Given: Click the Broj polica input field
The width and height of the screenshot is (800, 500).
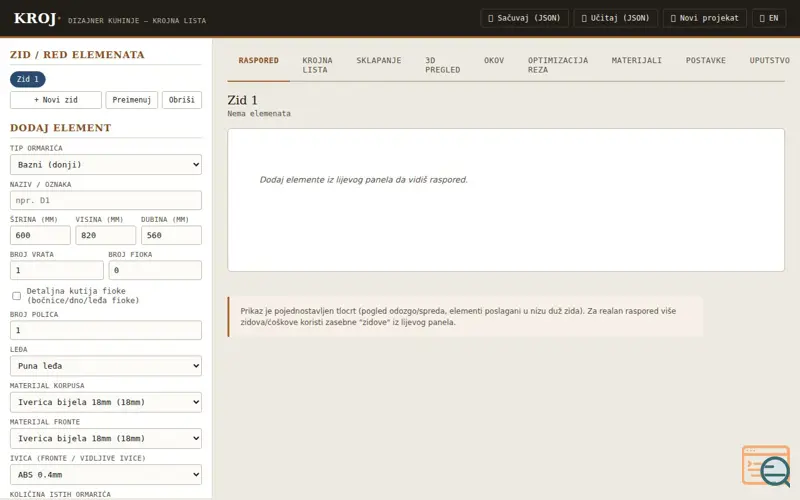Looking at the screenshot, I should coord(106,330).
